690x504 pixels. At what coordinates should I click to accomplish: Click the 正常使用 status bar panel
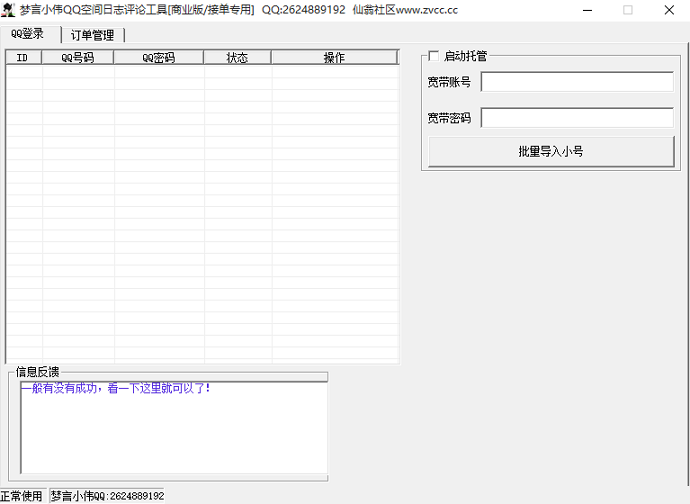click(x=22, y=496)
